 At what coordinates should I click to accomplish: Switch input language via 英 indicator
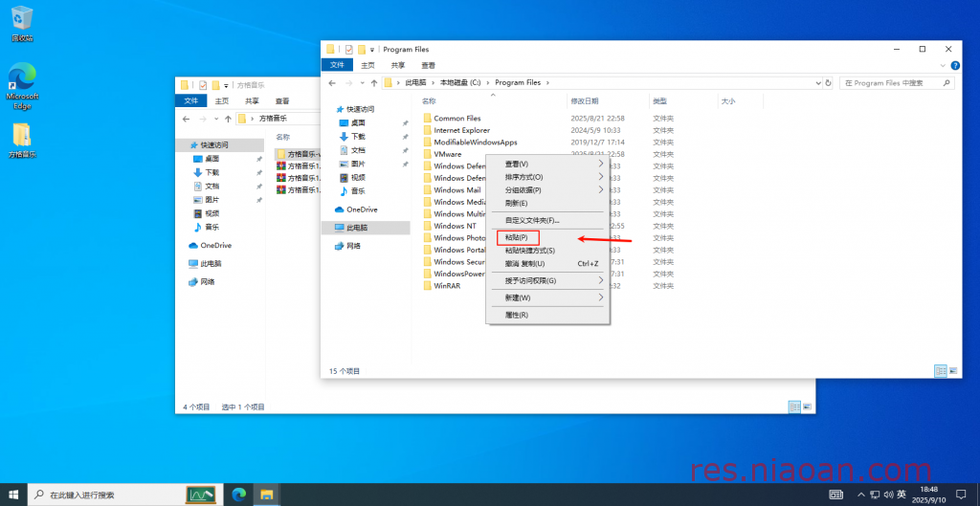[902, 495]
